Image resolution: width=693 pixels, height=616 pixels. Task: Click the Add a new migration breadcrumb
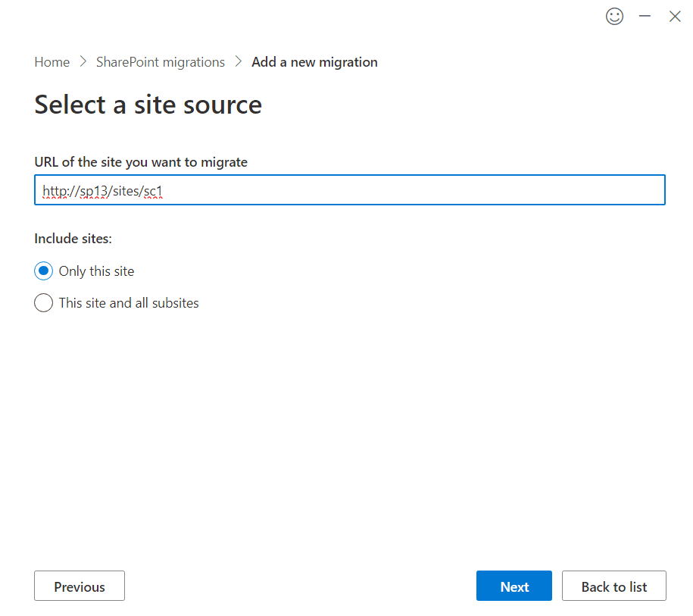pyautogui.click(x=314, y=62)
